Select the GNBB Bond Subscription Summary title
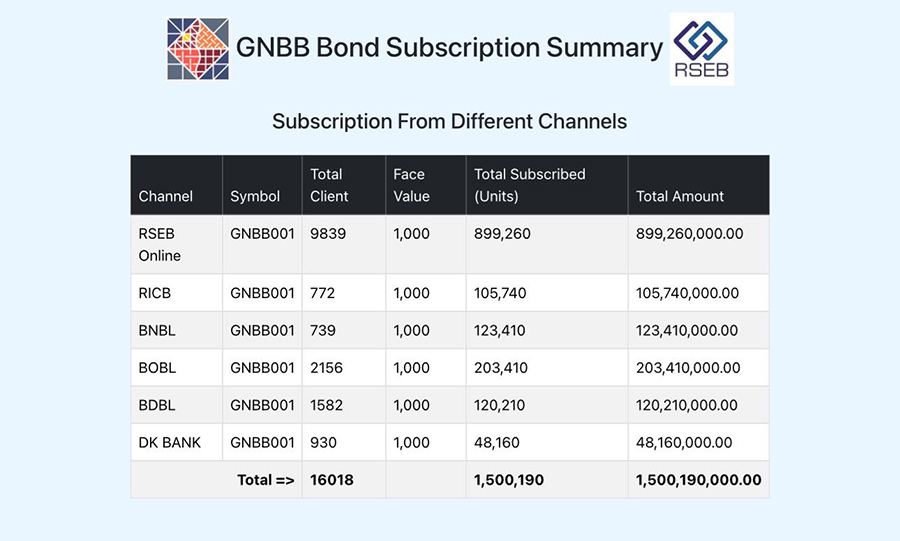 (x=449, y=48)
